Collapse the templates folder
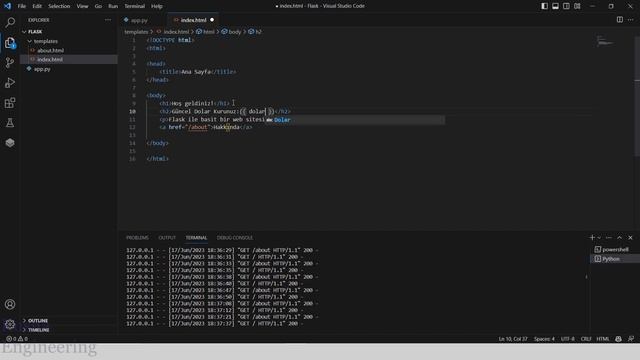 point(69,41)
